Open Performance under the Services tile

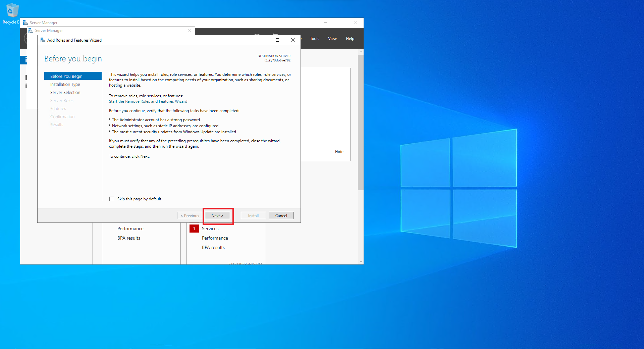coord(215,238)
